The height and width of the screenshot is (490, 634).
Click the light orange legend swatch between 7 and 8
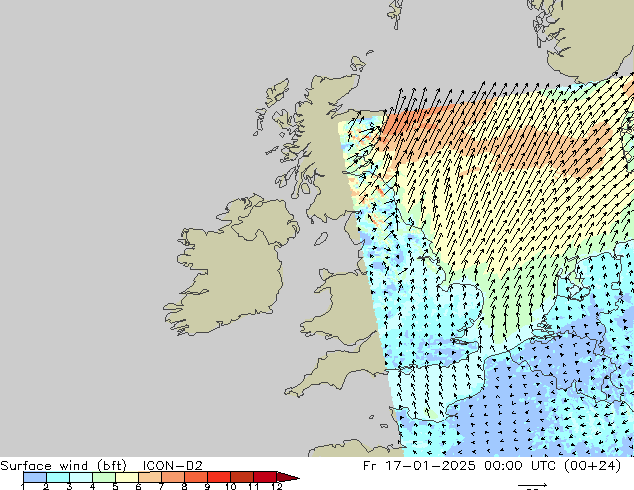click(x=173, y=477)
